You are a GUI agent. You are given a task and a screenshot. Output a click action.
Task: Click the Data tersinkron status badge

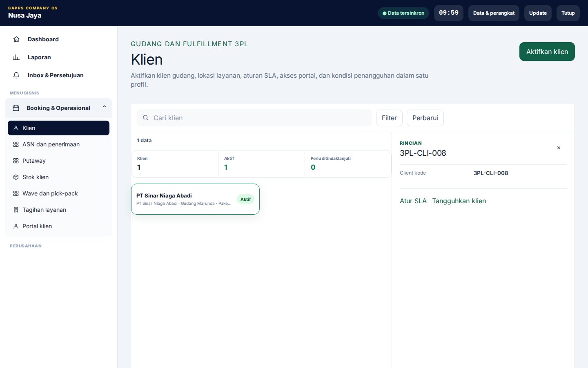[x=403, y=13]
